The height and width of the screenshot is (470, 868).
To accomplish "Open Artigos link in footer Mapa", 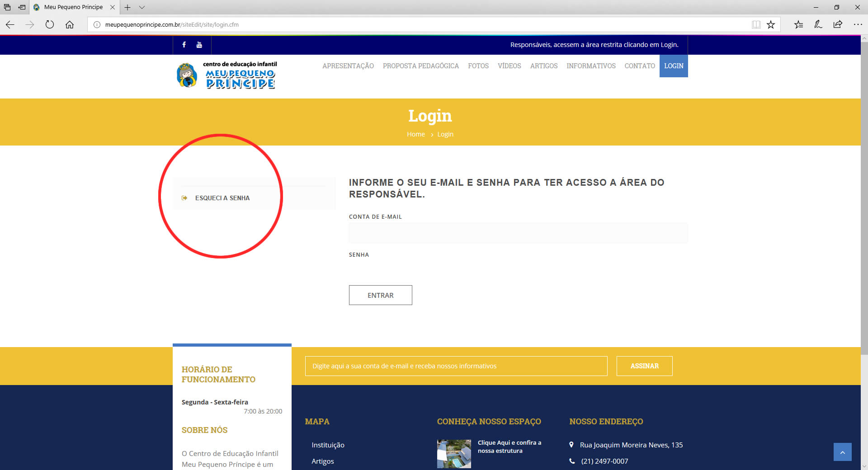I will coord(323,461).
